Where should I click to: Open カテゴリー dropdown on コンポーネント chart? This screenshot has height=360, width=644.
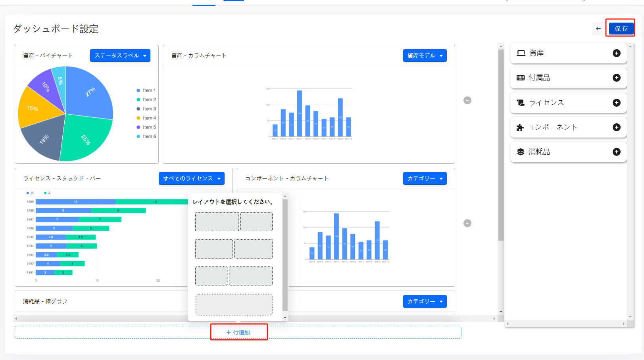425,178
